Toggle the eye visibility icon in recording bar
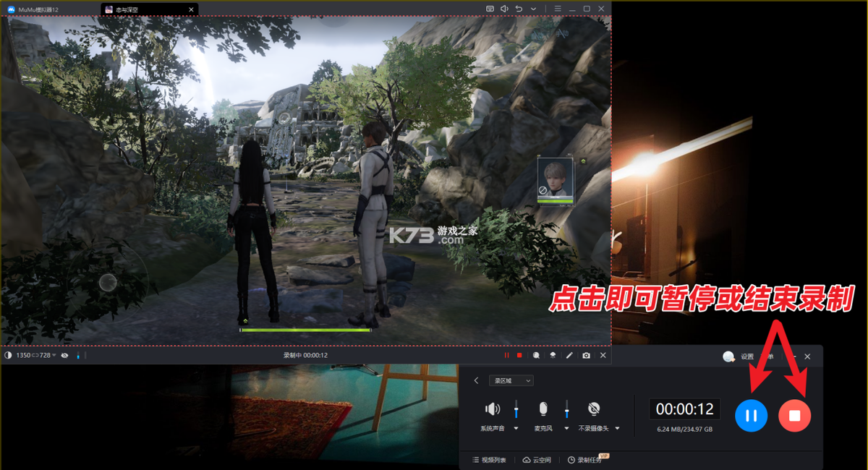This screenshot has width=868, height=470. (x=65, y=356)
